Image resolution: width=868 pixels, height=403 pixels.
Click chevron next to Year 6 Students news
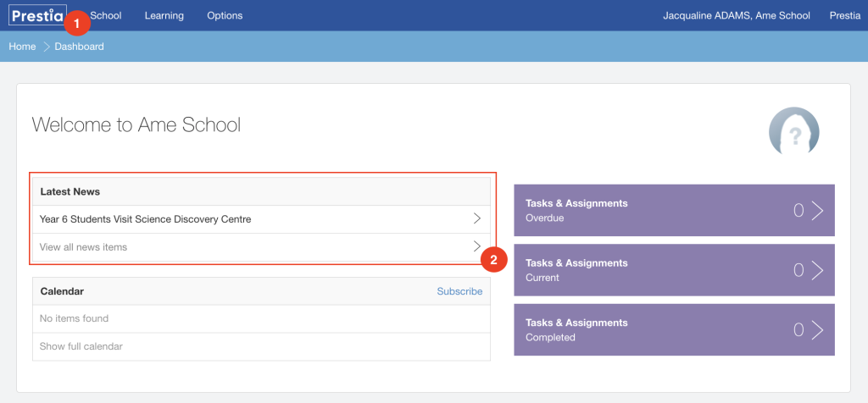tap(477, 218)
